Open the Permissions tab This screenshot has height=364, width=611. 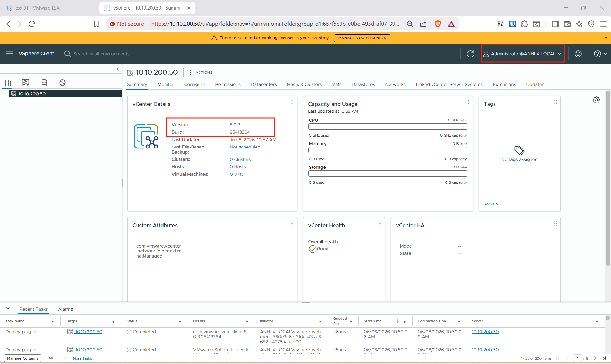228,84
